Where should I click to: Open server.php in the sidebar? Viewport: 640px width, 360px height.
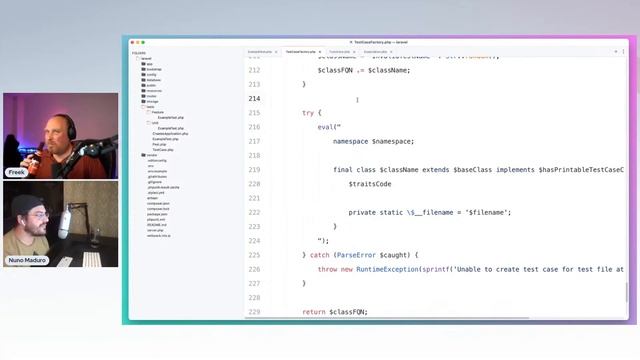[155, 230]
